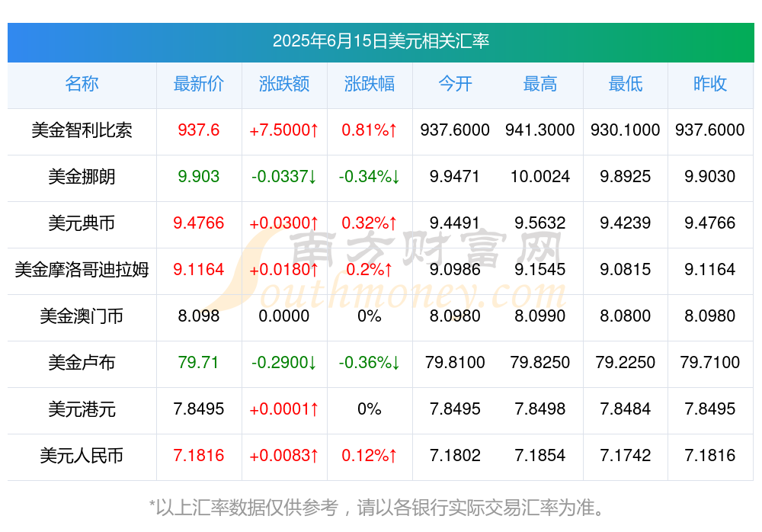Click change percent '-0.34%↓'
This screenshot has height=532, width=762.
[370, 177]
